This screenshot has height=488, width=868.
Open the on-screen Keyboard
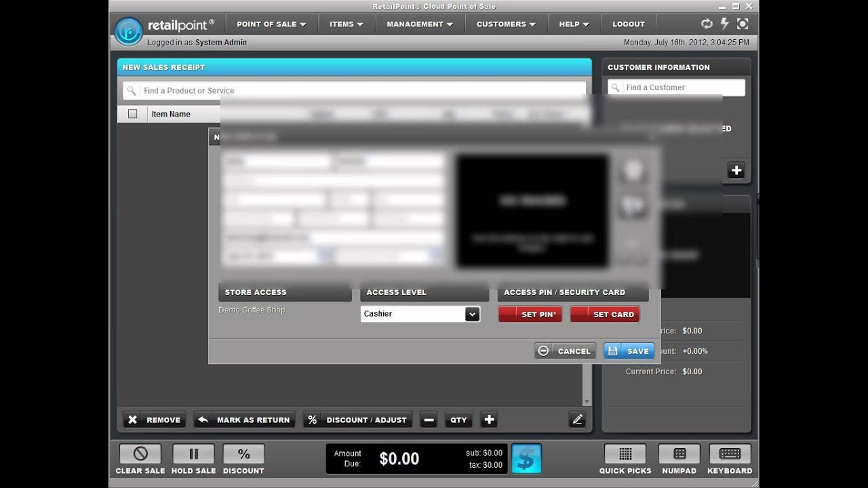(730, 454)
